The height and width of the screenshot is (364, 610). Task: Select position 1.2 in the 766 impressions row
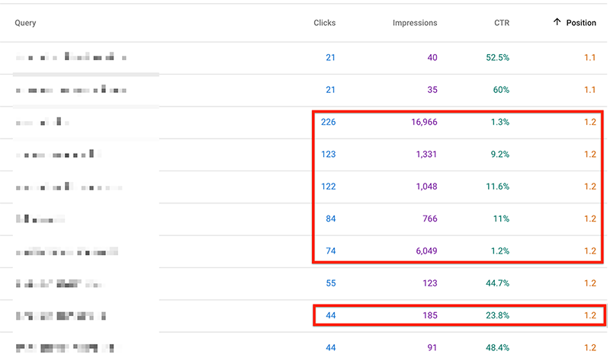(589, 219)
